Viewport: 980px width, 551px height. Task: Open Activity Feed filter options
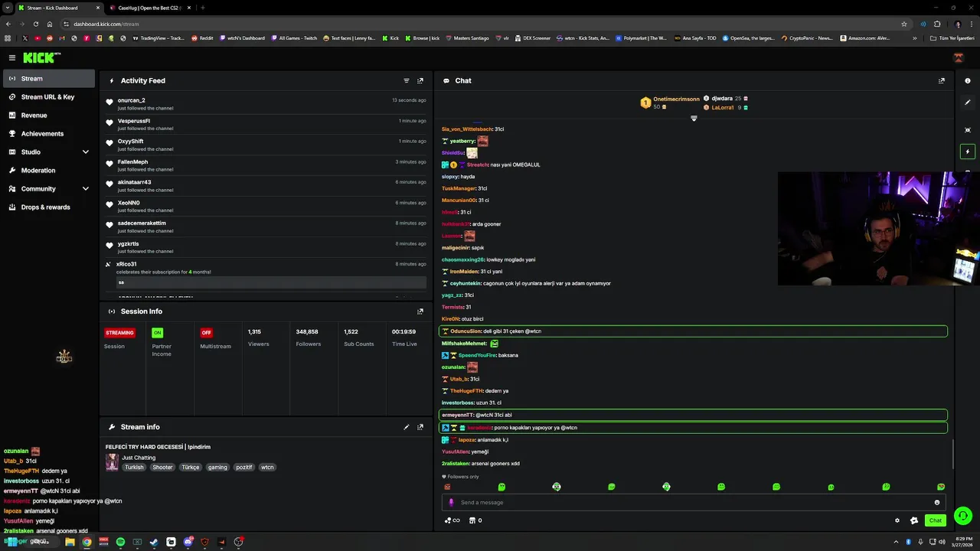click(x=407, y=80)
